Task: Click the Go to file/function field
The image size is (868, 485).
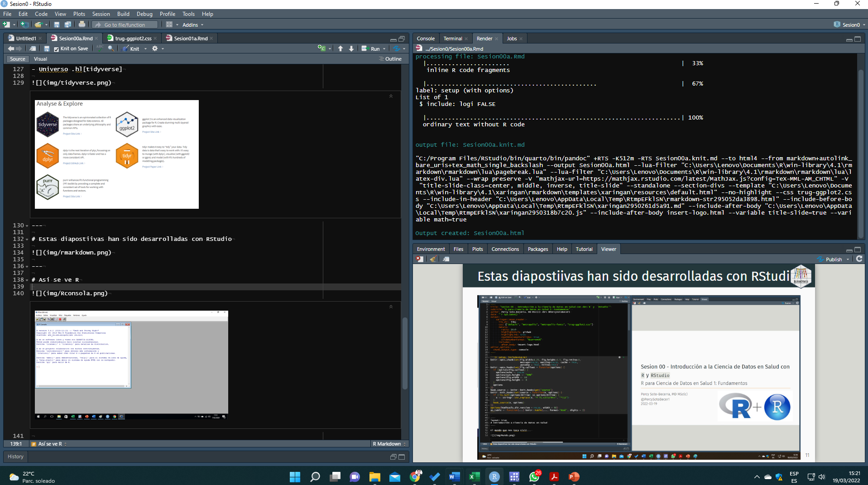Action: pos(125,25)
